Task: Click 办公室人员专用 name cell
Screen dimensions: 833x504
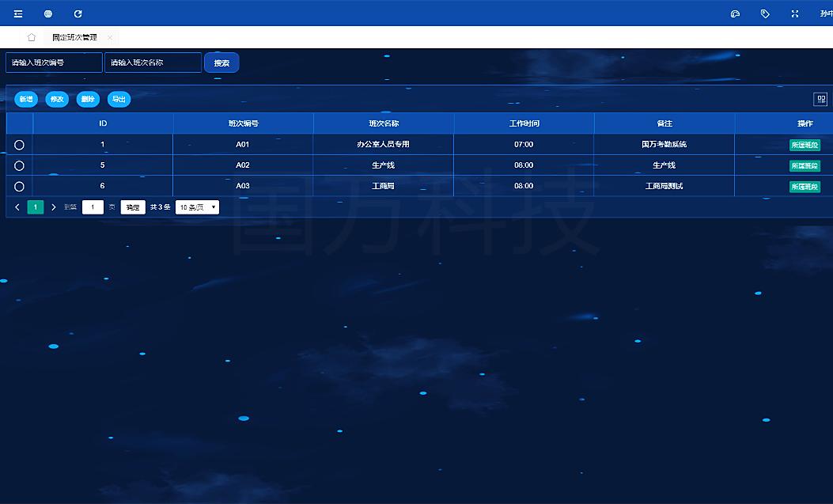Action: (383, 145)
